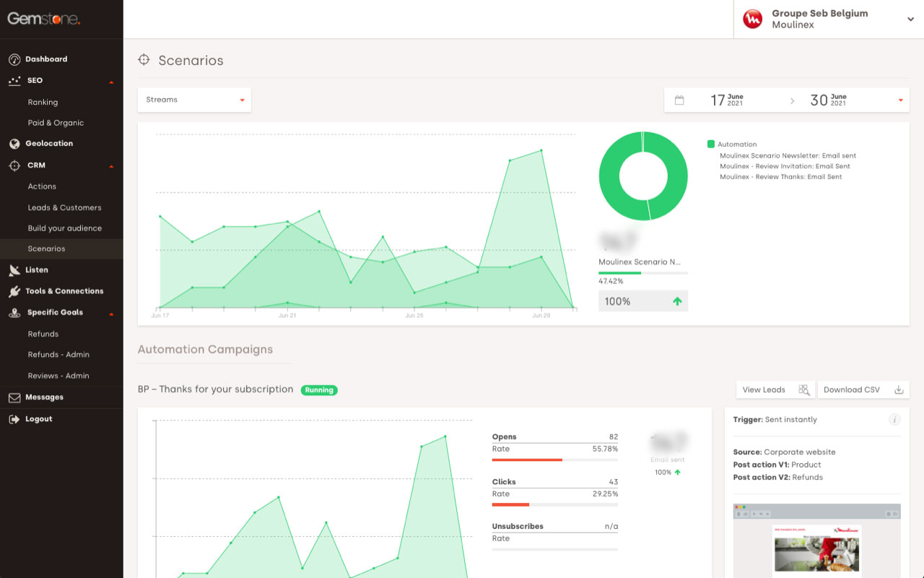Click the search icon on View Leads
Image resolution: width=924 pixels, height=578 pixels.
[803, 389]
